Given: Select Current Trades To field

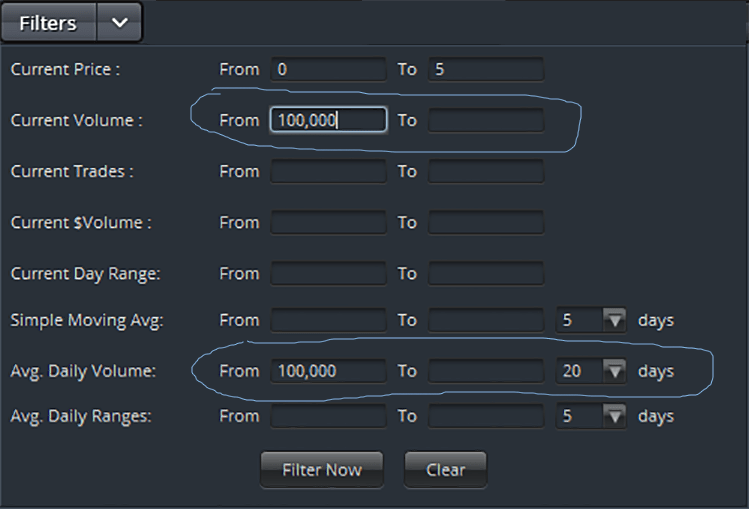Looking at the screenshot, I should 486,171.
